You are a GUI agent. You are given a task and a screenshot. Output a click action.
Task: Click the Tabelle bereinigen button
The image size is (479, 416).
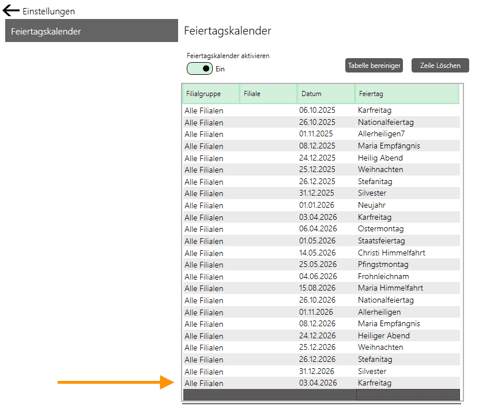click(374, 65)
